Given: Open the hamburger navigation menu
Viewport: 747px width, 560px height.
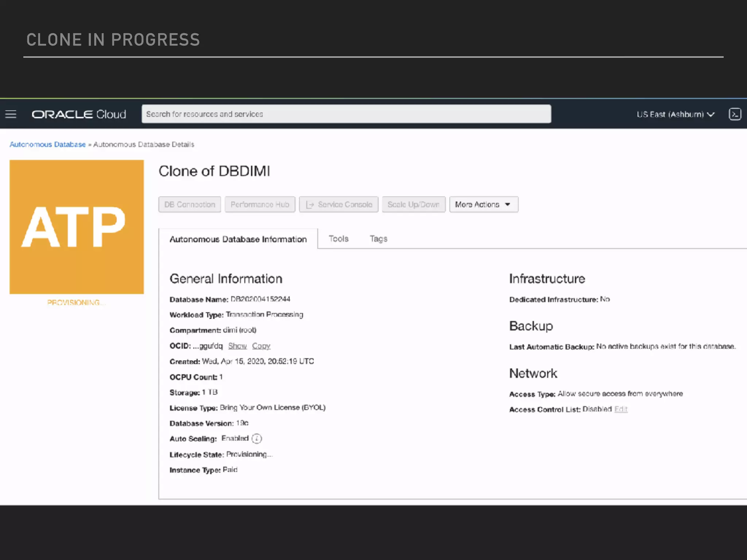Looking at the screenshot, I should (11, 114).
